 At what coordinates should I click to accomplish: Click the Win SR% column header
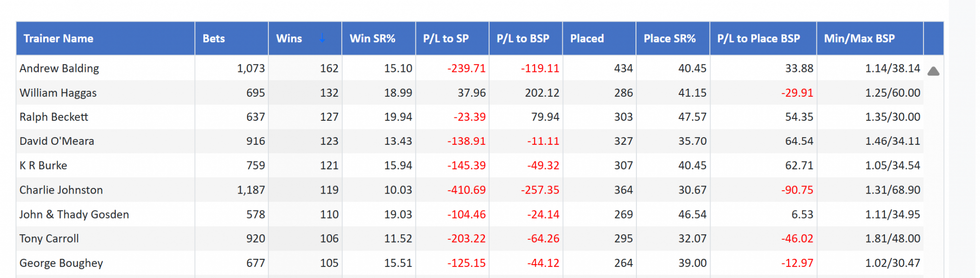point(372,38)
